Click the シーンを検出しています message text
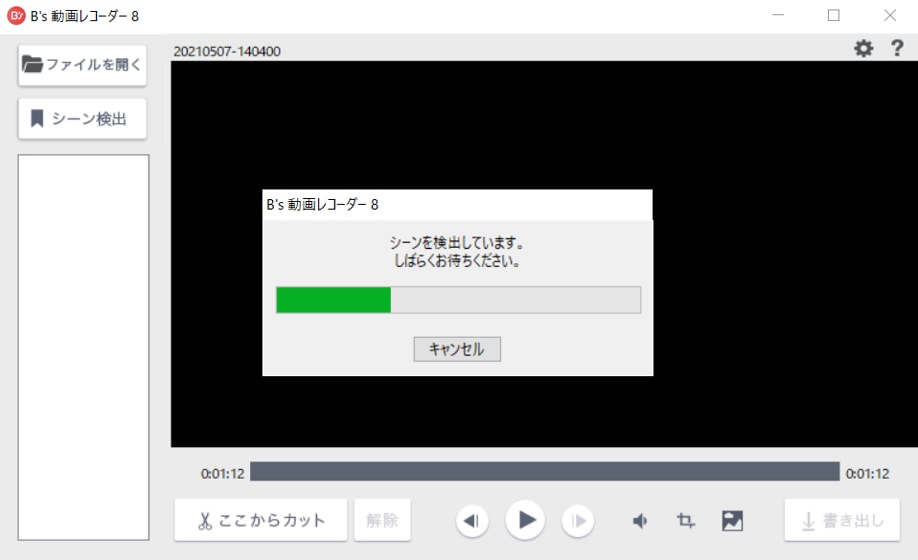The image size is (918, 560). click(x=457, y=242)
